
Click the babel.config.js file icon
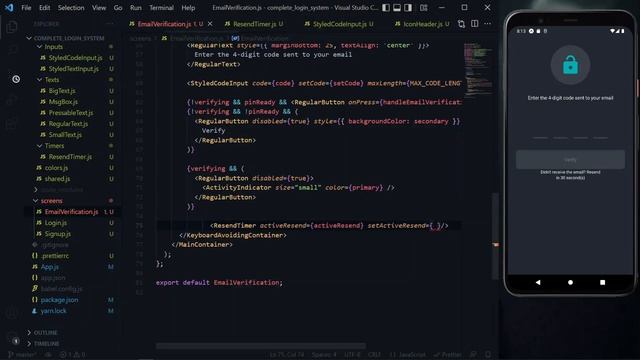pos(35,289)
